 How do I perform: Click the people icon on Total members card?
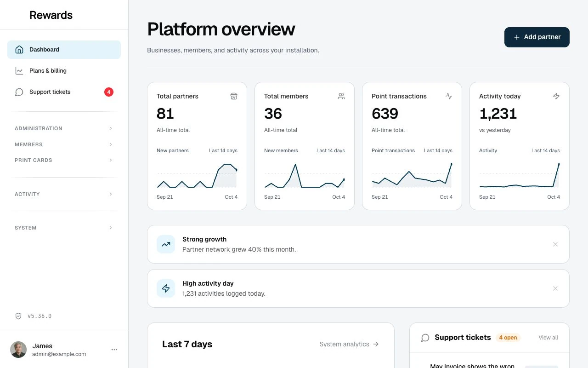point(341,96)
